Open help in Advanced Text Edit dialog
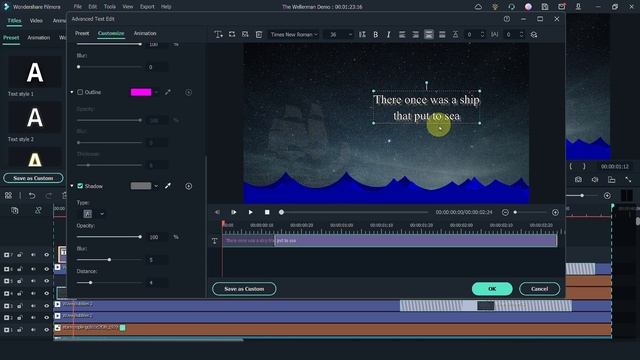Viewport: 640px width, 360px height. pos(507,19)
